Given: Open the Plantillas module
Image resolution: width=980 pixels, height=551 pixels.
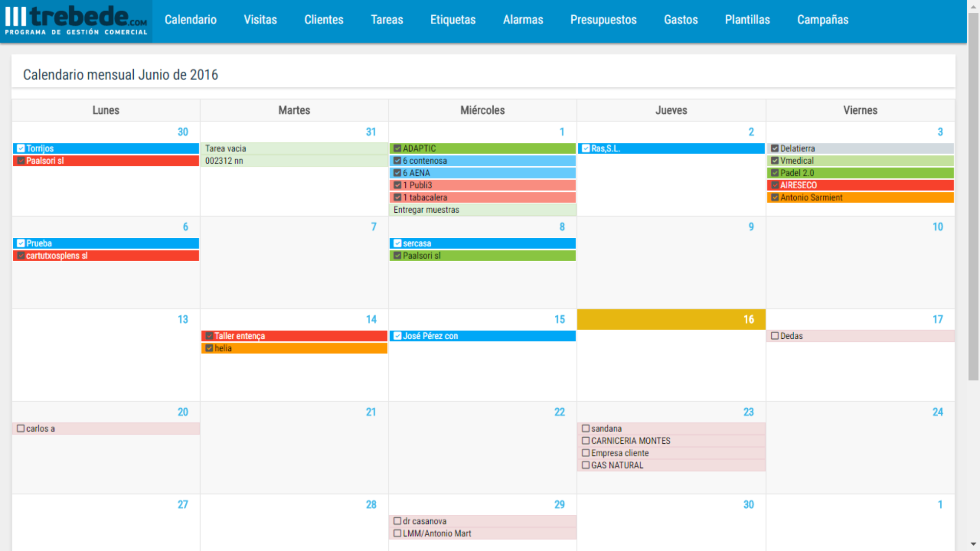Looking at the screenshot, I should point(747,19).
